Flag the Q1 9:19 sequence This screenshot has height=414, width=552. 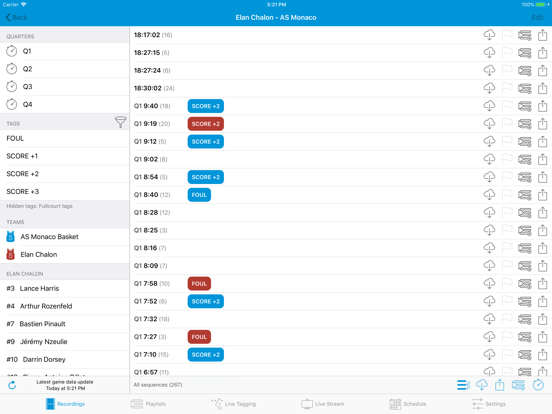coord(507,124)
